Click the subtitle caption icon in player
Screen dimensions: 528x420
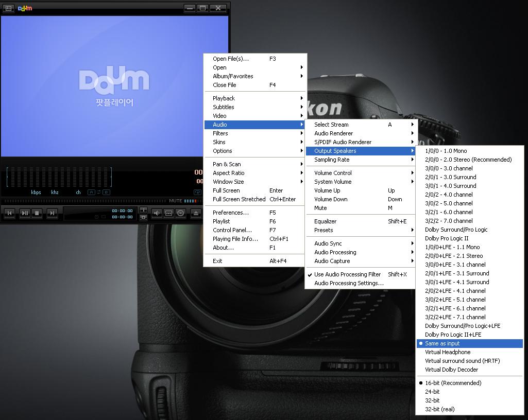169,213
